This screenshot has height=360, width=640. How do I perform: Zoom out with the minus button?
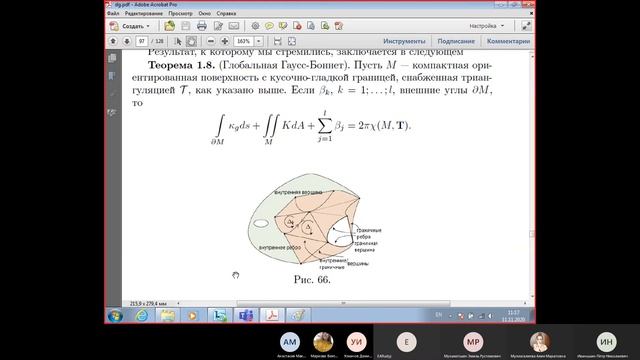[211, 41]
